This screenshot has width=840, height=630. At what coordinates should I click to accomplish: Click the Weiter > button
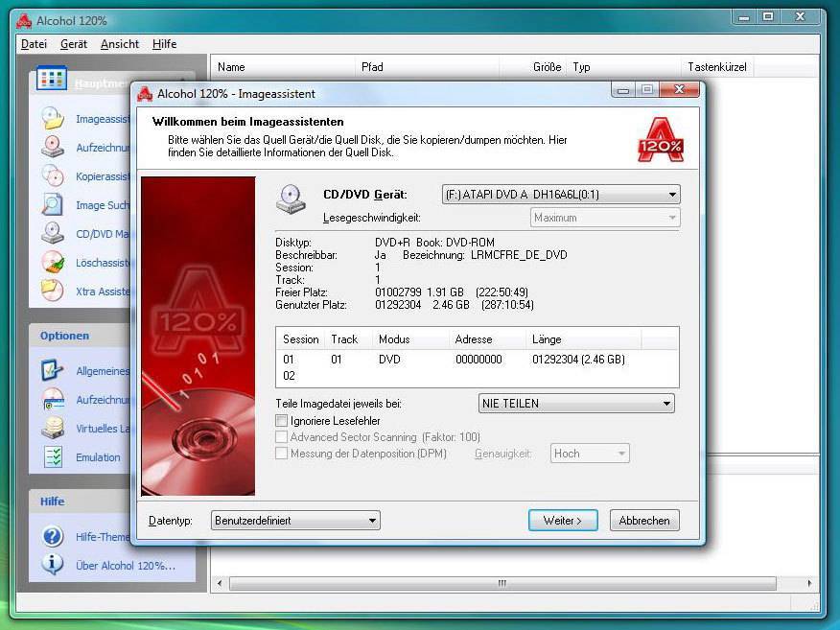tap(563, 520)
